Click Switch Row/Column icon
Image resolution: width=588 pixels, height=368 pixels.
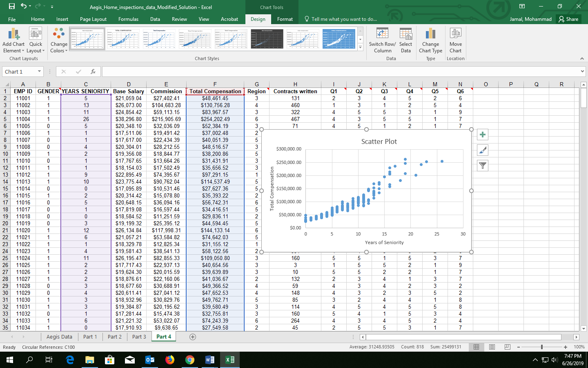382,34
